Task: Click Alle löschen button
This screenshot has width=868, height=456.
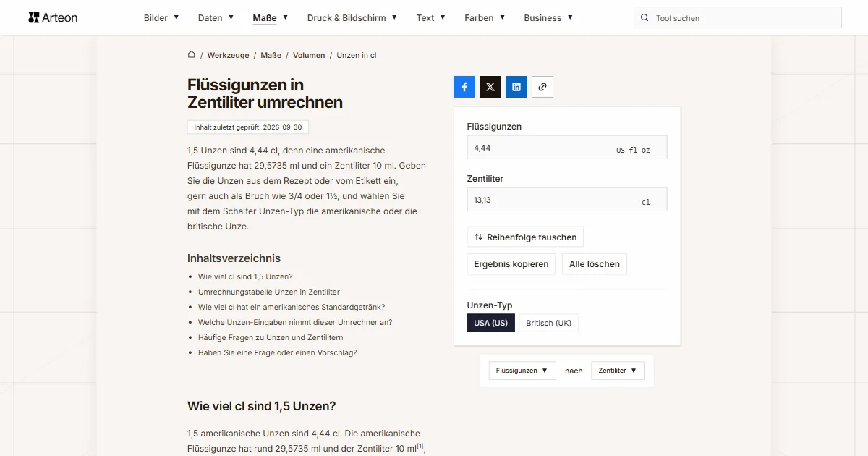Action: (x=595, y=264)
